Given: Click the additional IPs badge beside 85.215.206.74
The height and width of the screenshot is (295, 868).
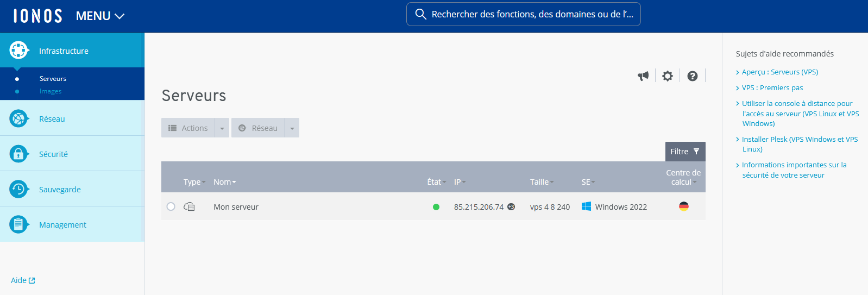Looking at the screenshot, I should click(x=511, y=206).
